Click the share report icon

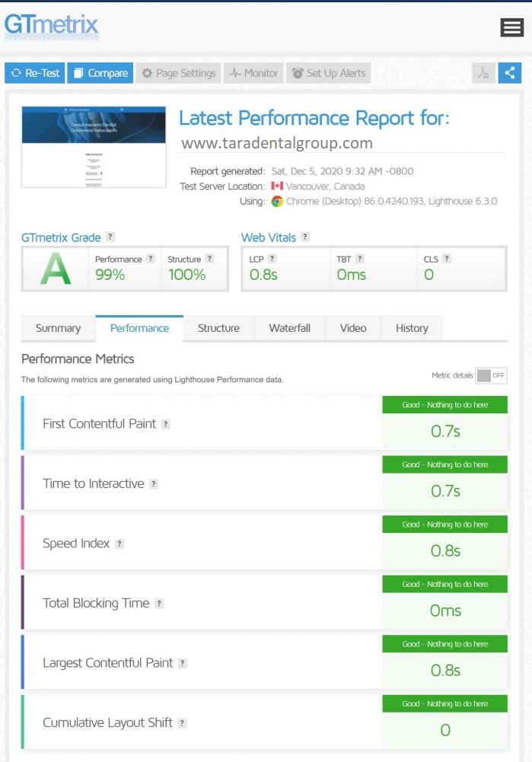(x=510, y=73)
